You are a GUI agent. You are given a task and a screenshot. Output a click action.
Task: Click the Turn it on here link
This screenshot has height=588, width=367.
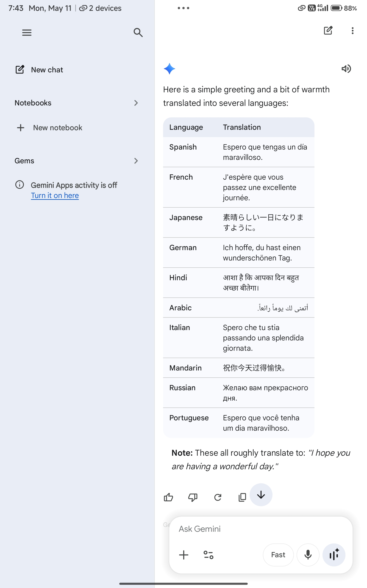coord(55,195)
